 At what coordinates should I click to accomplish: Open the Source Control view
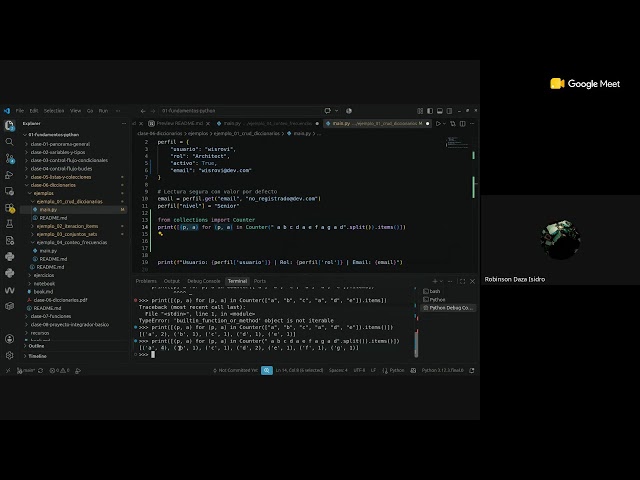[x=10, y=158]
